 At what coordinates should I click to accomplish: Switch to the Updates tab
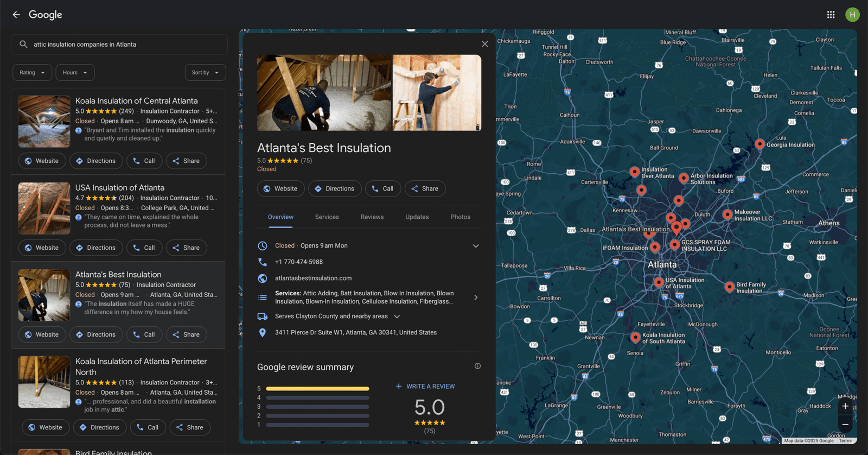tap(417, 217)
